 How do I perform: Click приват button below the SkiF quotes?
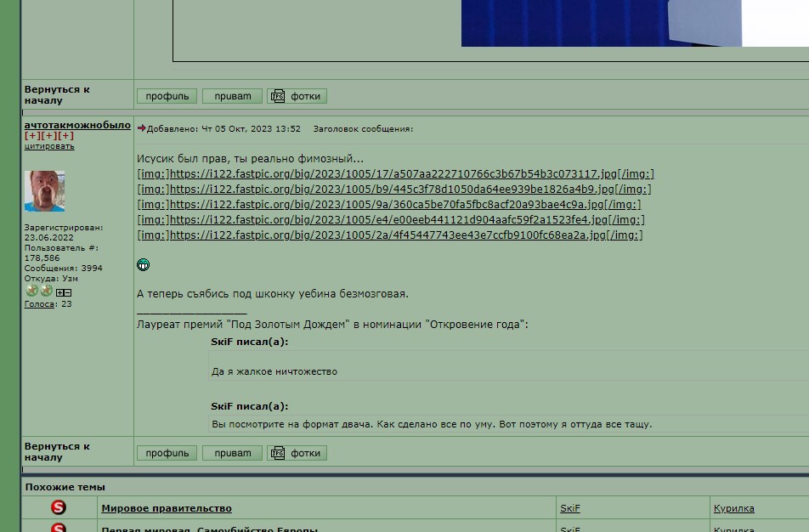coord(232,453)
